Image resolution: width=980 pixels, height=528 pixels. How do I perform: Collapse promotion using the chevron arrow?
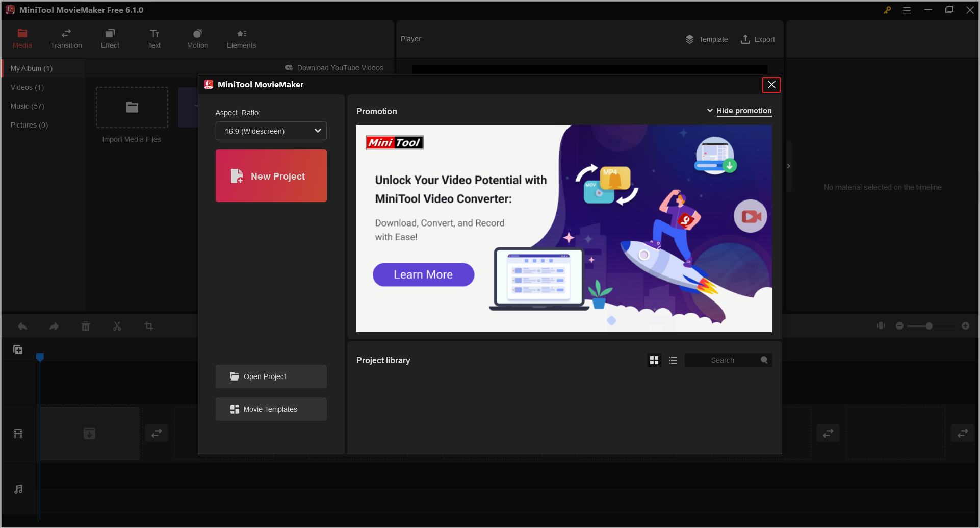710,110
